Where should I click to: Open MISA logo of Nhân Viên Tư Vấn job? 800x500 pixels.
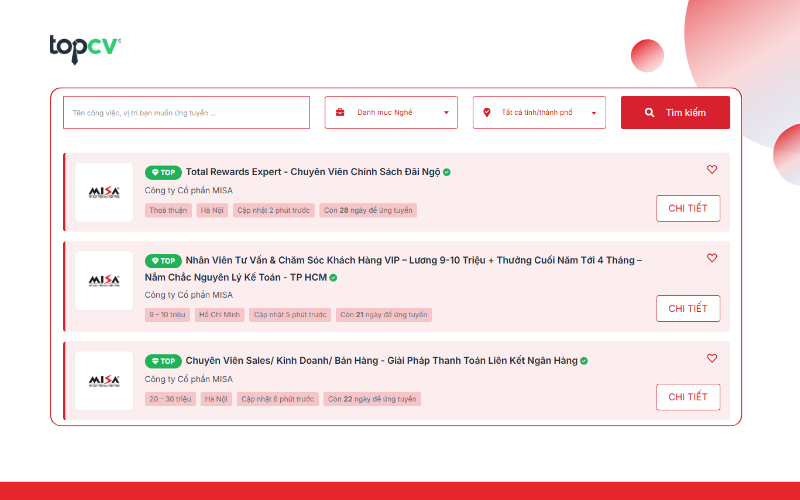(x=104, y=280)
